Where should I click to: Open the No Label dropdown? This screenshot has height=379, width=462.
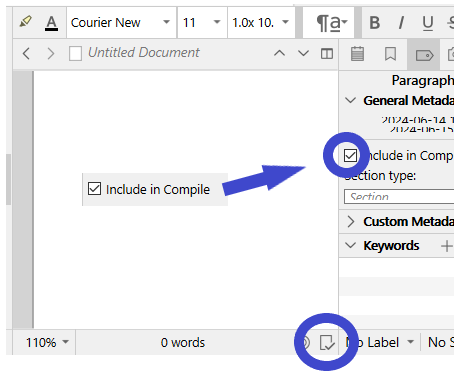(x=380, y=342)
